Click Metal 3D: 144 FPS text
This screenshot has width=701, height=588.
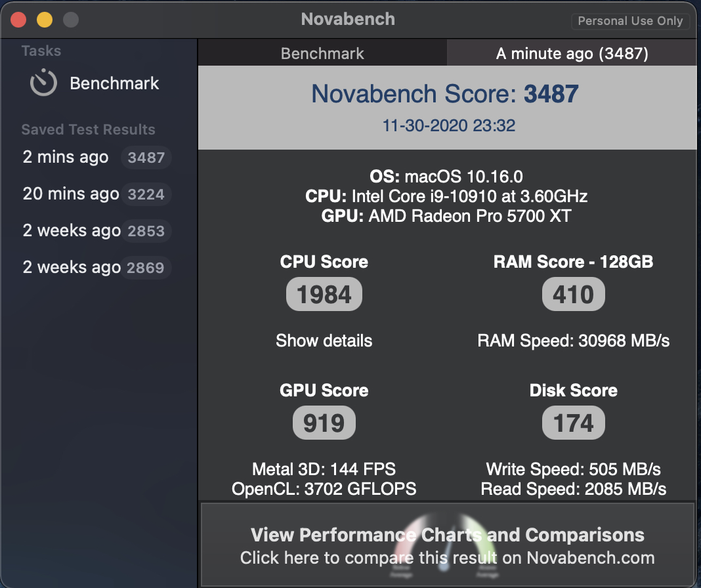(x=324, y=469)
